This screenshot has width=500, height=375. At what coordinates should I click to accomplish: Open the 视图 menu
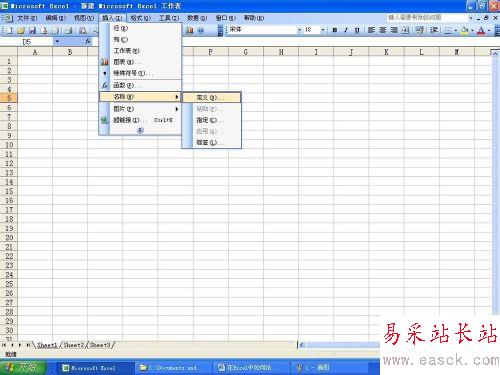(84, 18)
